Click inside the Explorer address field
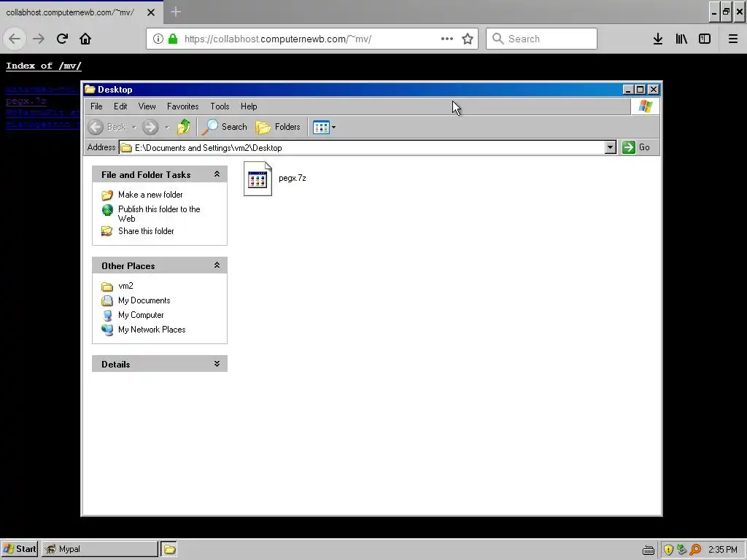This screenshot has width=747, height=560. (362, 147)
